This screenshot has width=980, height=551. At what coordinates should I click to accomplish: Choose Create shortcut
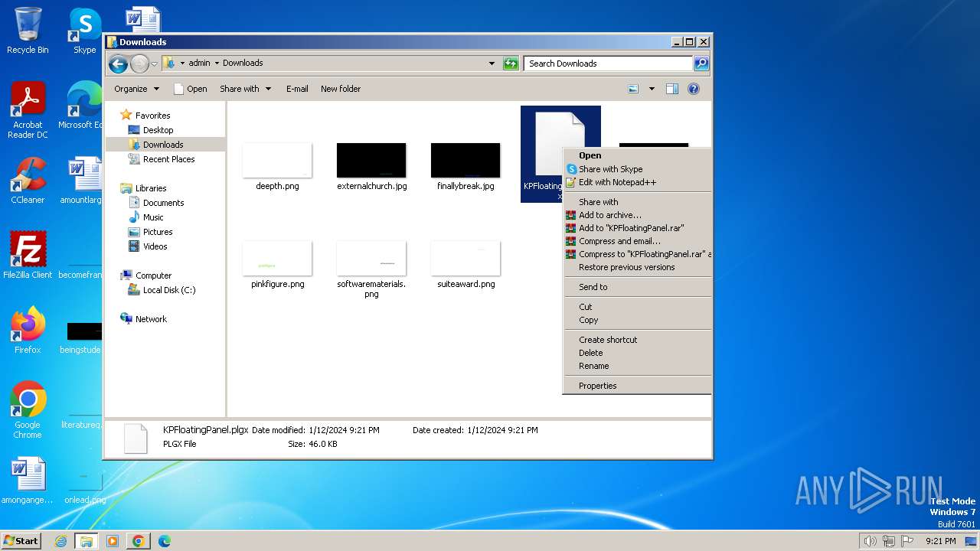pyautogui.click(x=608, y=340)
